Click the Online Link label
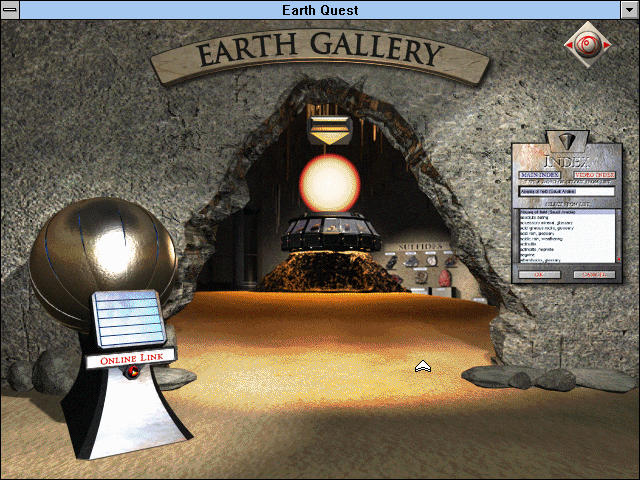Viewport: 640px width, 480px height. click(131, 359)
